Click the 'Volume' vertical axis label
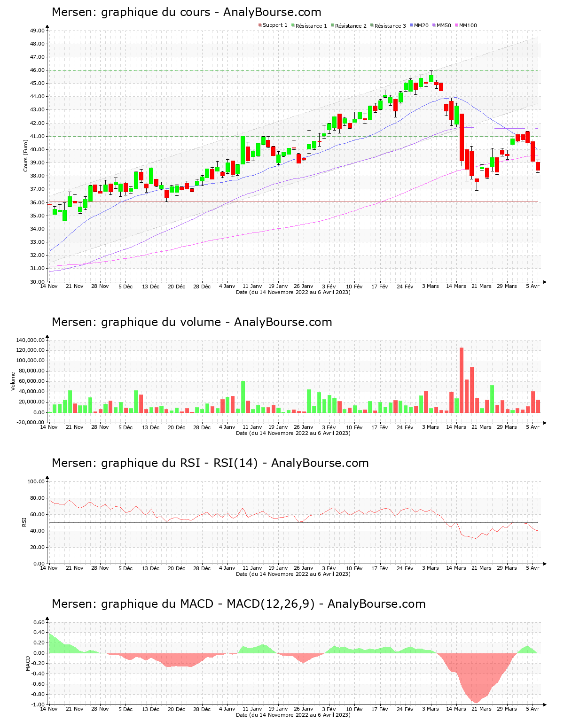The image size is (564, 728). [x=13, y=381]
